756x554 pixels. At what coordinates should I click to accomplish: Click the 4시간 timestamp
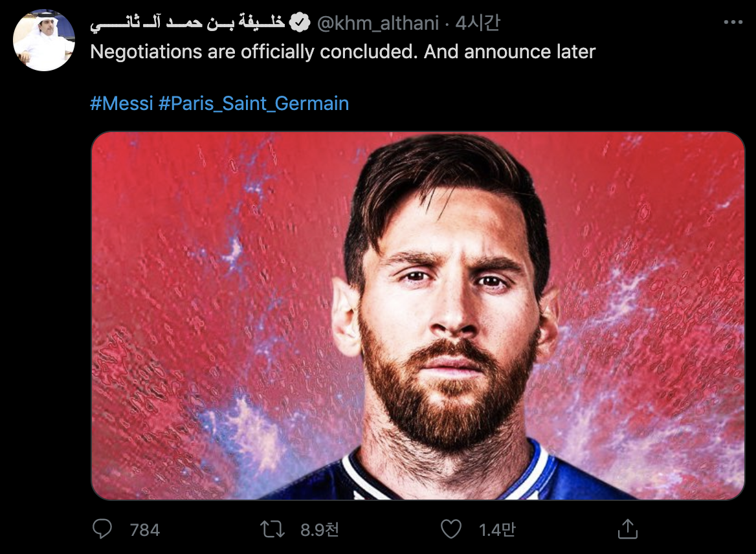point(478,23)
